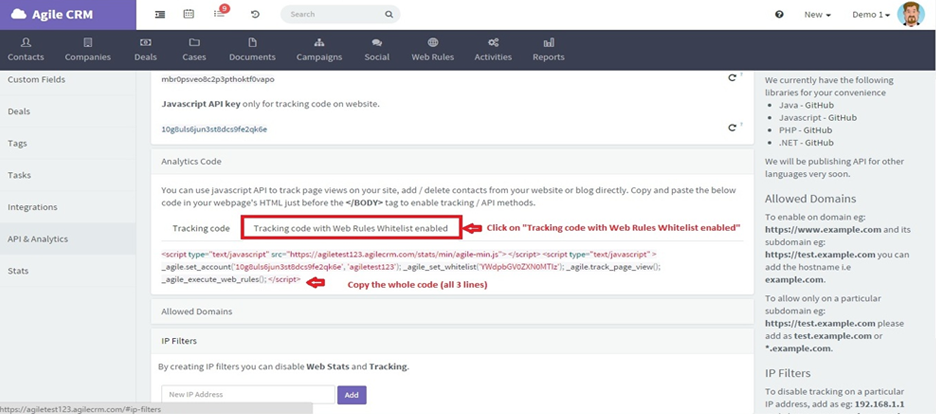Image resolution: width=936 pixels, height=415 pixels.
Task: Open the tasks icon with the 9 badge
Action: click(219, 14)
